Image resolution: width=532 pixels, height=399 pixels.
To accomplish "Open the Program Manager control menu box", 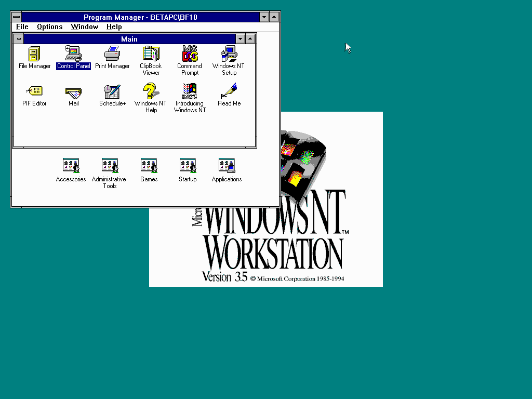I will [x=17, y=17].
